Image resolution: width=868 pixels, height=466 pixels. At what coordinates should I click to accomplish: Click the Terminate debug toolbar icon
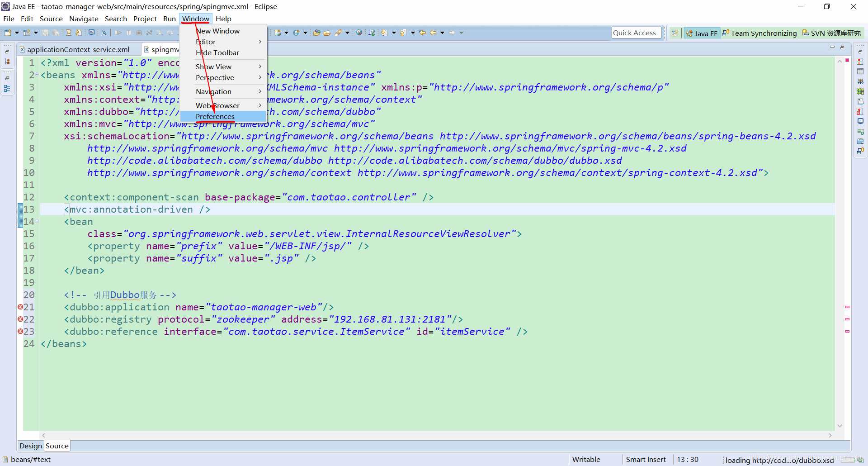139,33
